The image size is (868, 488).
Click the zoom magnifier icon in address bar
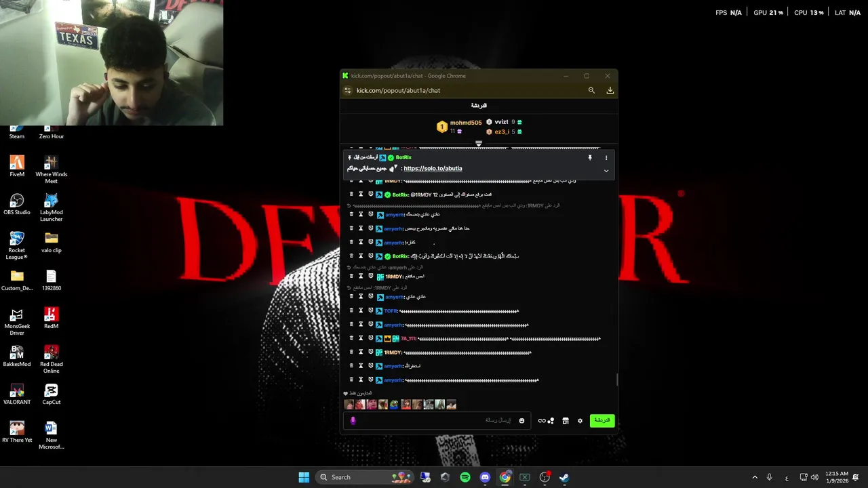tap(591, 90)
